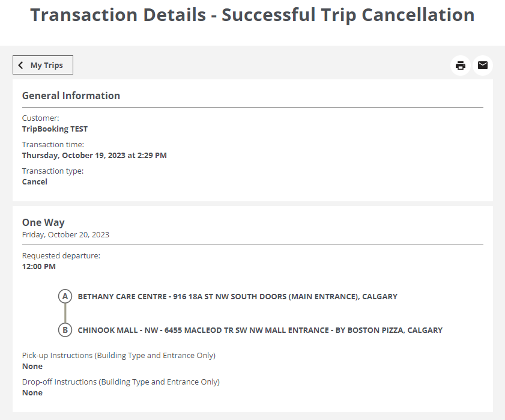Select the 'B' drop-off location marker
This screenshot has width=505, height=420.
[x=65, y=330]
